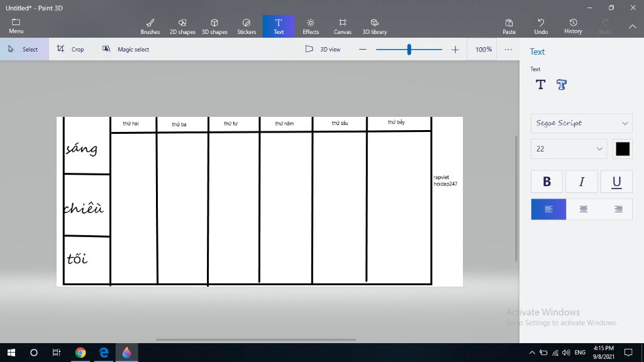Align text center
The width and height of the screenshot is (644, 362).
[x=583, y=209]
